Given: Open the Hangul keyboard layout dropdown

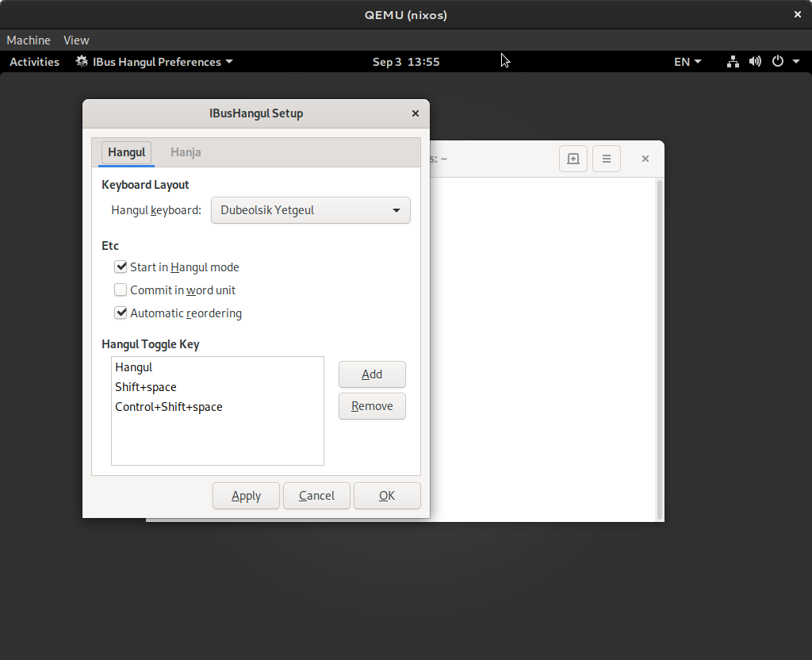Looking at the screenshot, I should click(311, 210).
